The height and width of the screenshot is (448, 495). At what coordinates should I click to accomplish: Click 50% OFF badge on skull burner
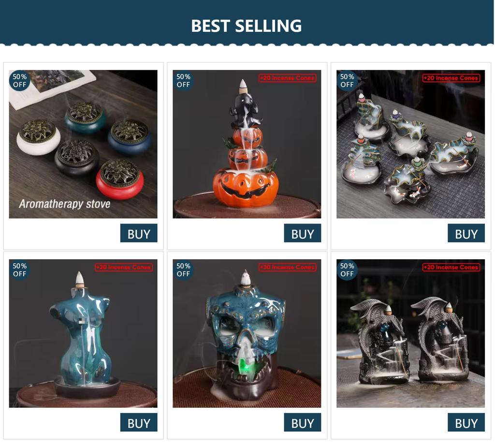click(x=183, y=270)
